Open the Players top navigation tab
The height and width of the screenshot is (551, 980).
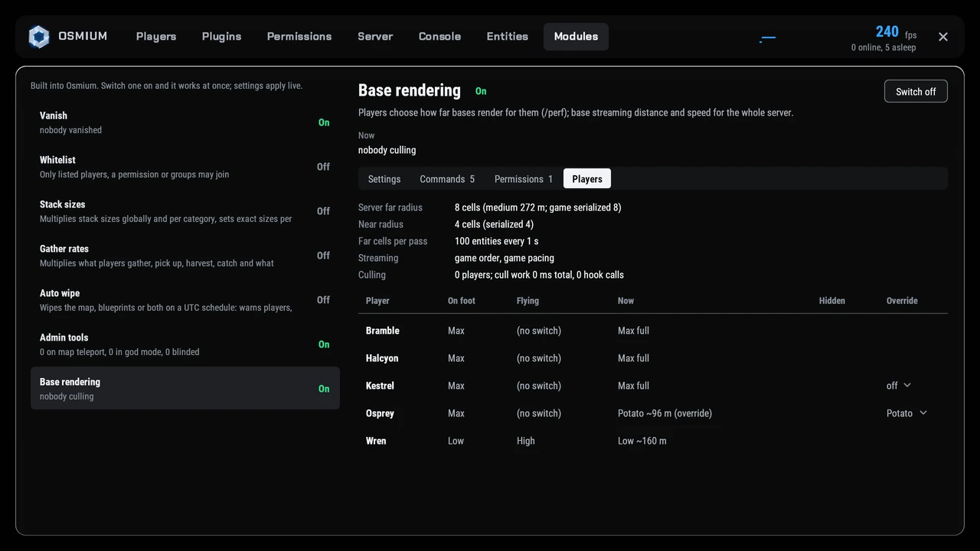(156, 37)
